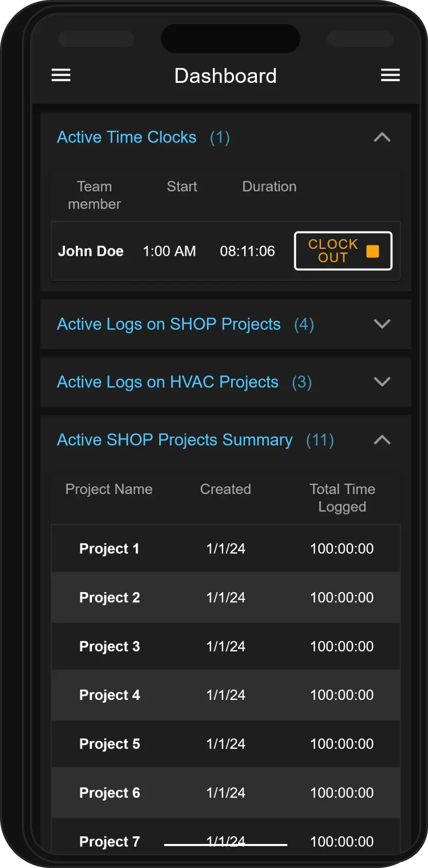The height and width of the screenshot is (868, 428).
Task: Click the John Doe team member entry
Action: (91, 251)
